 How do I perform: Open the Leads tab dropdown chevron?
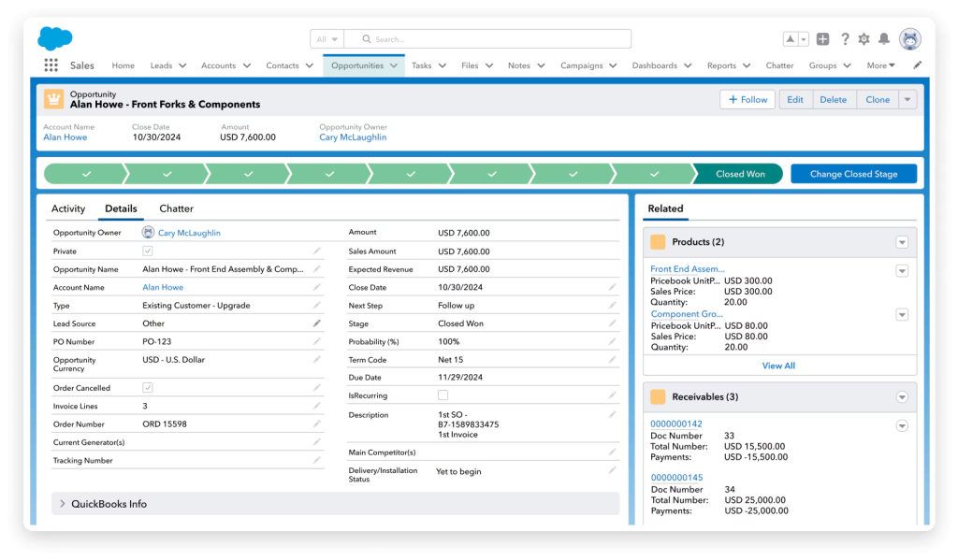[182, 65]
